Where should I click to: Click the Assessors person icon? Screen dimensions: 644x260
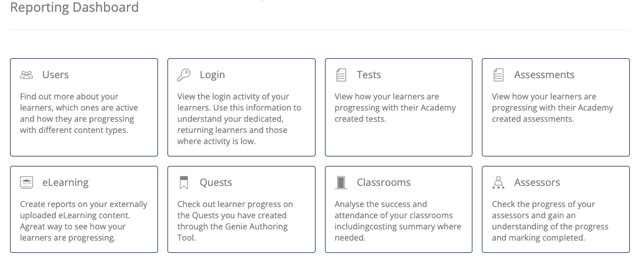pyautogui.click(x=498, y=183)
